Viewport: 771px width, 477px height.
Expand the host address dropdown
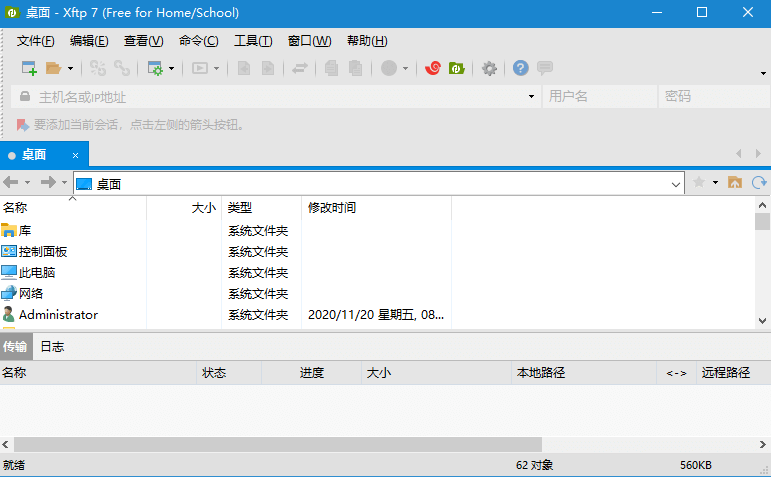(x=531, y=97)
